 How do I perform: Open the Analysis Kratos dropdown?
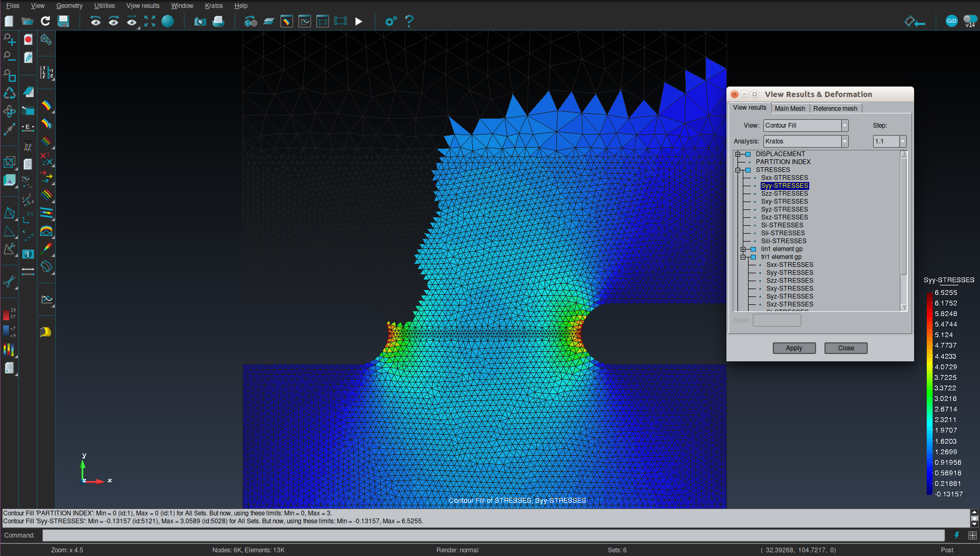845,141
